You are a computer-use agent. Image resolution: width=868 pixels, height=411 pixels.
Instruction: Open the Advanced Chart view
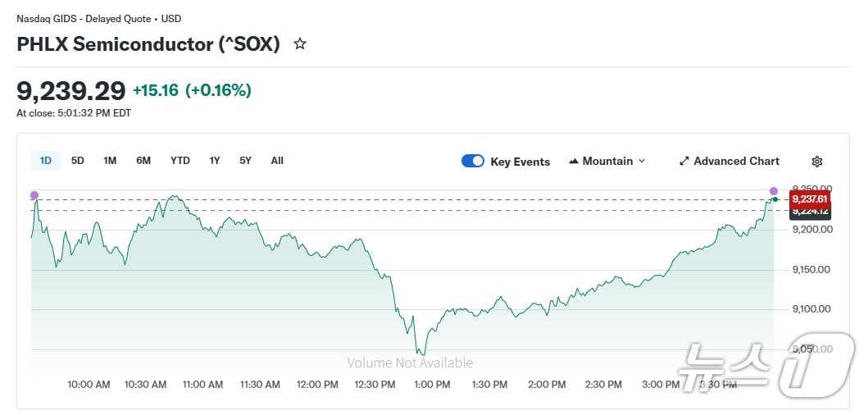(729, 162)
